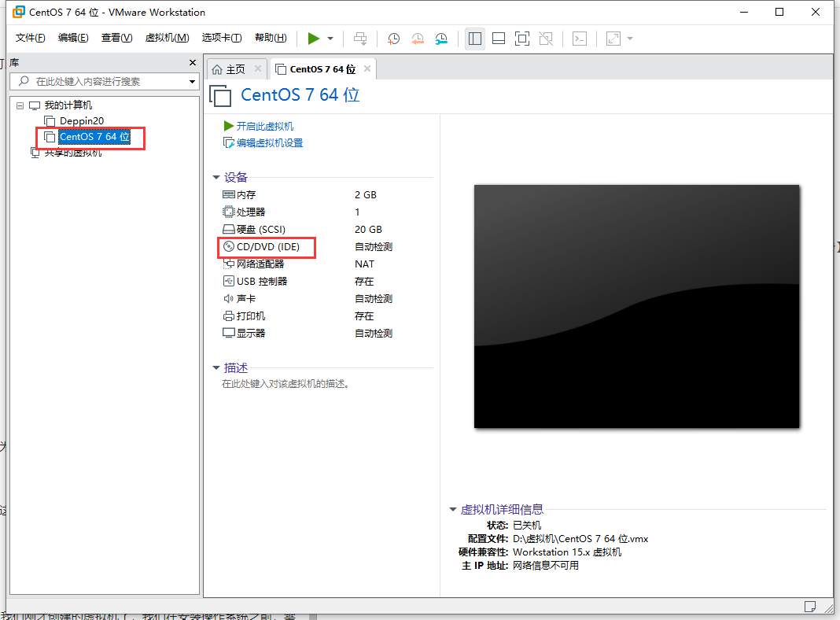
Task: Click the 网络适配器 network adapter icon
Action: coord(229,264)
